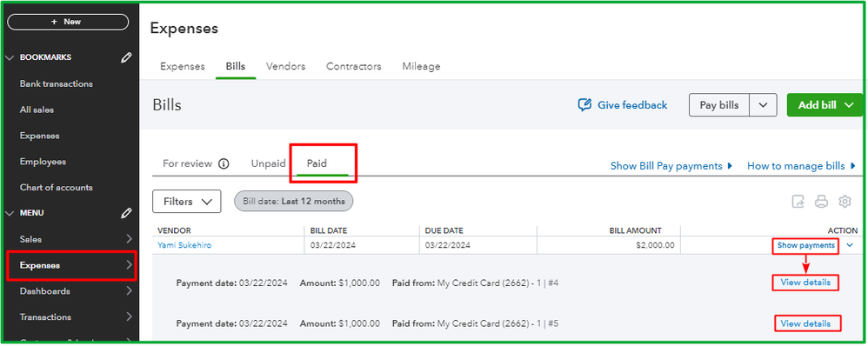Open action dropdown arrow beside Show payments
Screen dimensions: 868x346
click(851, 245)
